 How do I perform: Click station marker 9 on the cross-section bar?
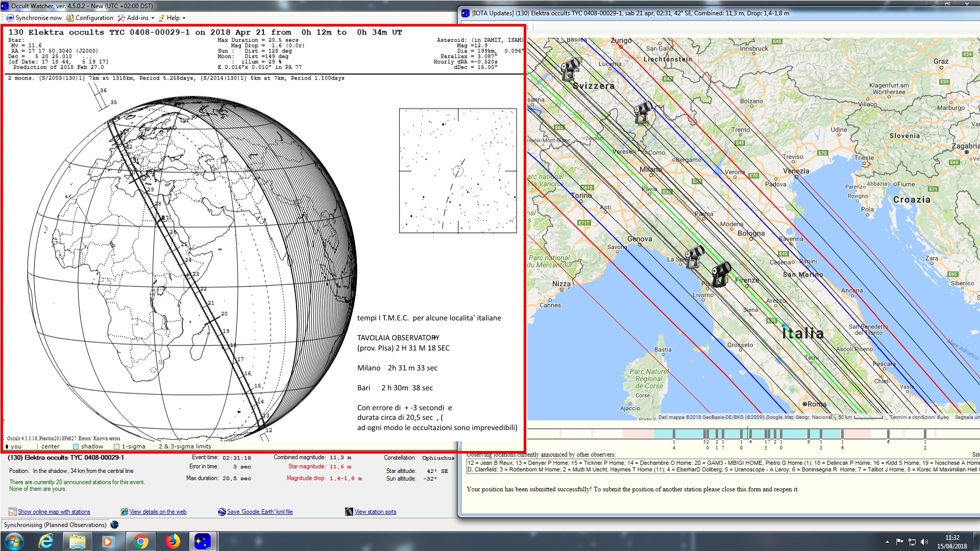coord(808,434)
